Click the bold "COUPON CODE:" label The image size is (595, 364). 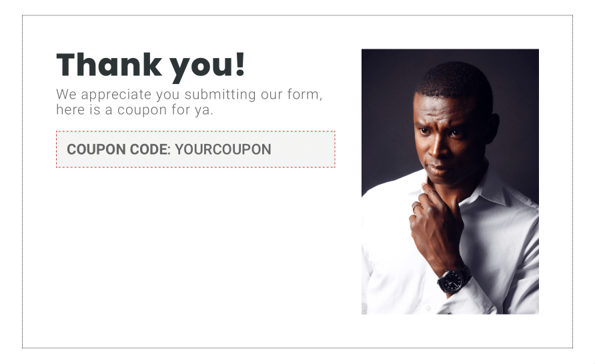[x=119, y=149]
